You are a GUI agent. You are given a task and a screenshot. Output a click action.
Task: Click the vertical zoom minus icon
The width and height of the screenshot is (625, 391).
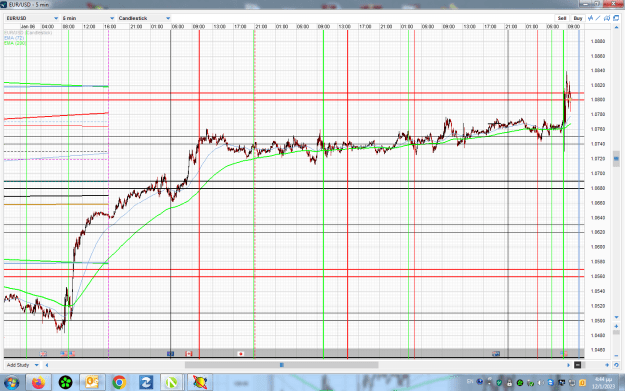[x=616, y=356]
